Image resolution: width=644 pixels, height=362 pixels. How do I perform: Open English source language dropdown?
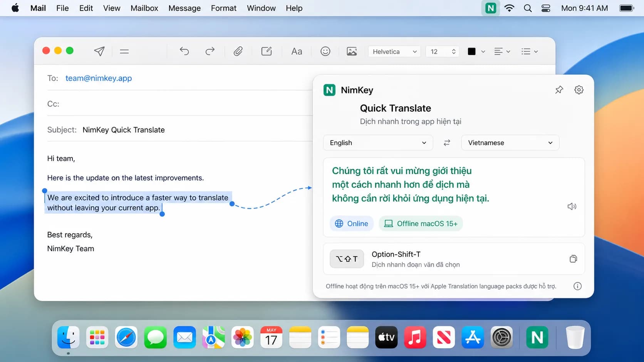[x=378, y=143]
